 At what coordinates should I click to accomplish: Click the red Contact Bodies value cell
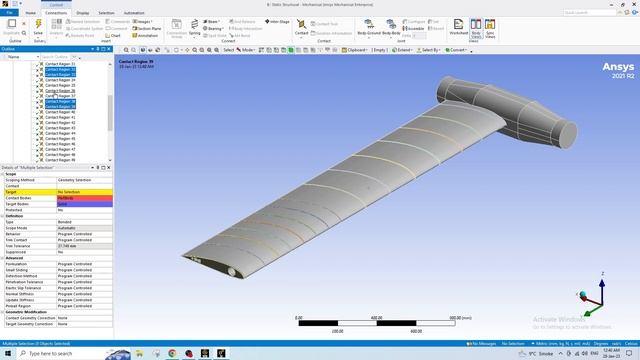(84, 198)
